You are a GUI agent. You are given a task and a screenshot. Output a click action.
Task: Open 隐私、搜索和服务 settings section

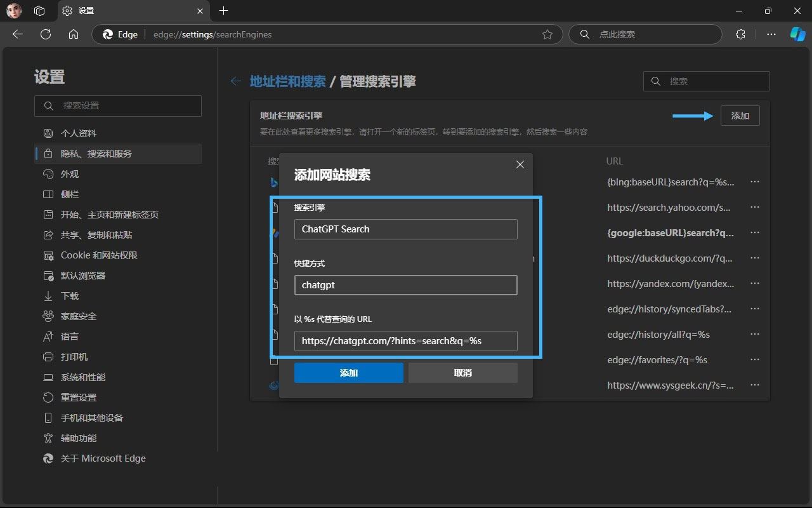coord(118,154)
